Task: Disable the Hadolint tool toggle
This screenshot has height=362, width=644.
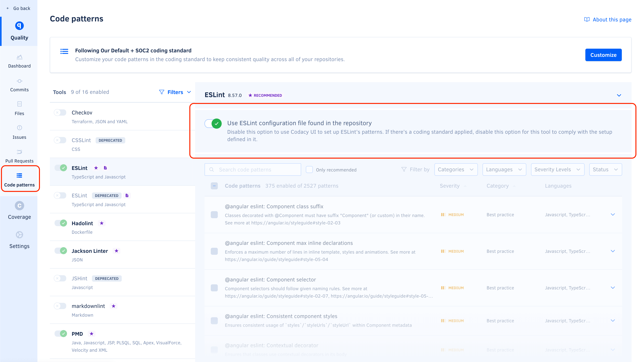Action: (x=61, y=223)
